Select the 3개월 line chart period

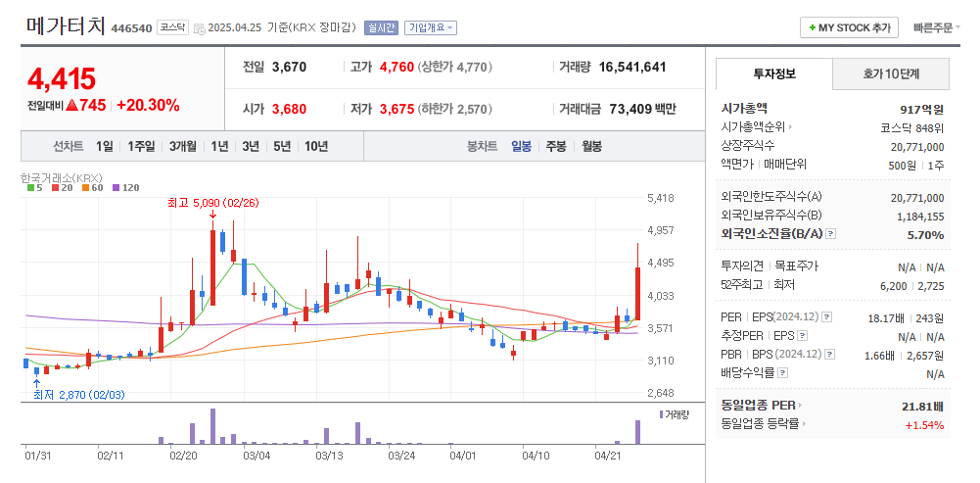point(182,146)
